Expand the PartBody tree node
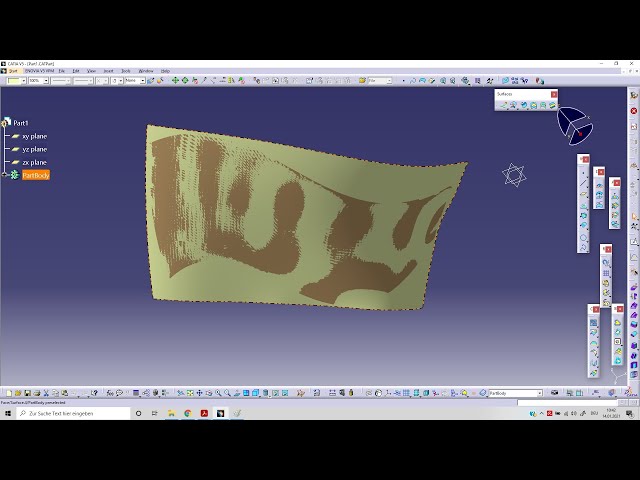The height and width of the screenshot is (480, 640). 5,175
